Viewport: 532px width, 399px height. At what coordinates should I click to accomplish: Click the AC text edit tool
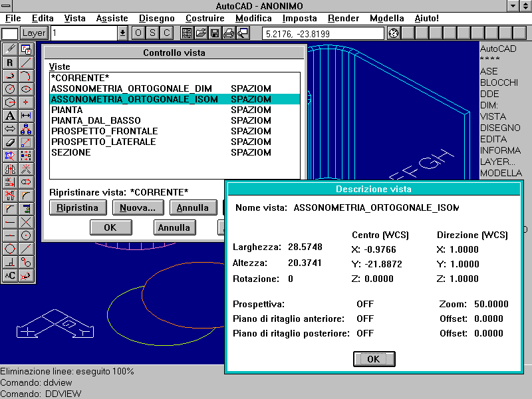(10, 275)
